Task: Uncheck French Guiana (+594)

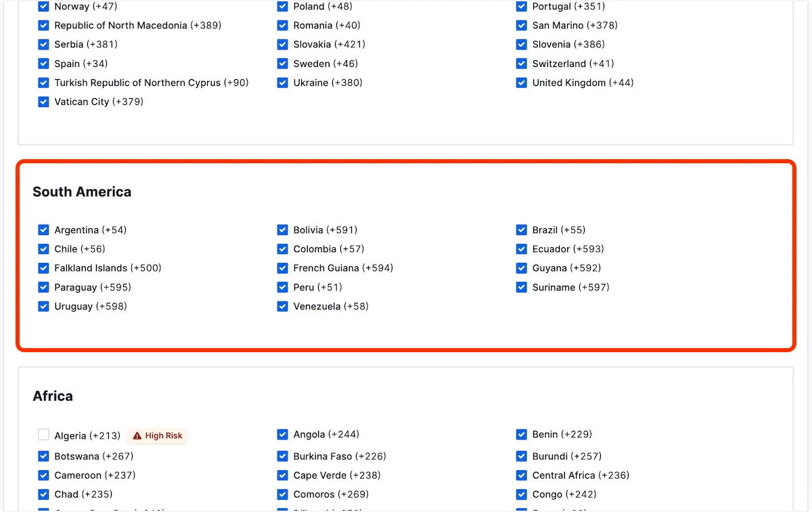Action: tap(283, 268)
